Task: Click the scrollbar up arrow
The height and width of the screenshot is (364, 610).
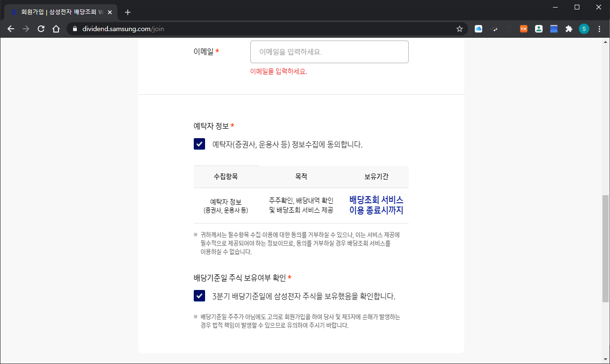Action: pos(606,42)
